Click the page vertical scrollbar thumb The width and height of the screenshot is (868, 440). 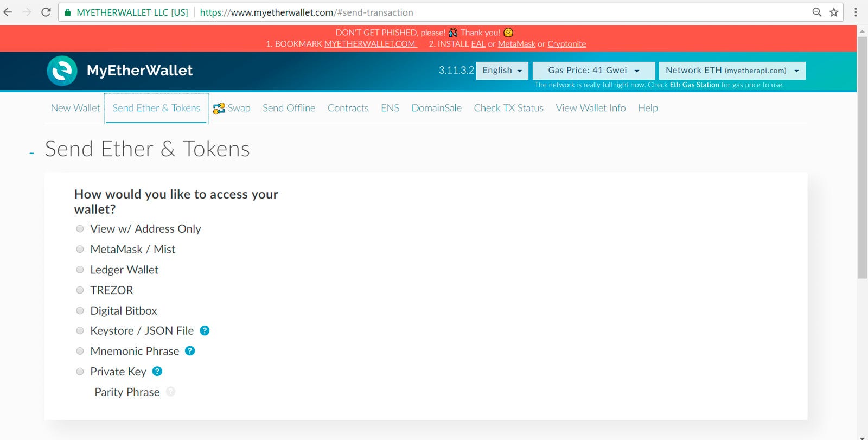[x=862, y=158]
